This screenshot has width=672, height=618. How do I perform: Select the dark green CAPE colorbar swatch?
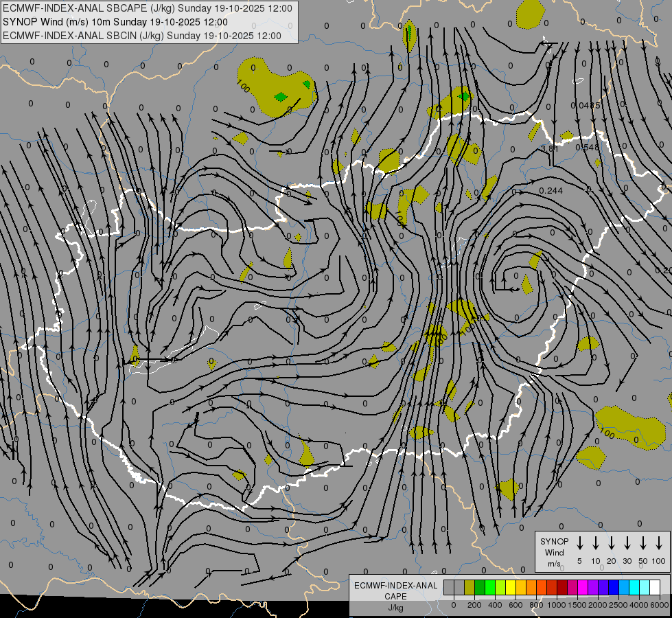point(480,587)
